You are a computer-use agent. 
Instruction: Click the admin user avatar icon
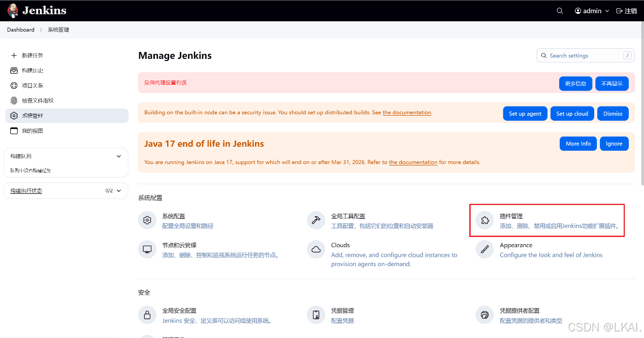pyautogui.click(x=578, y=11)
